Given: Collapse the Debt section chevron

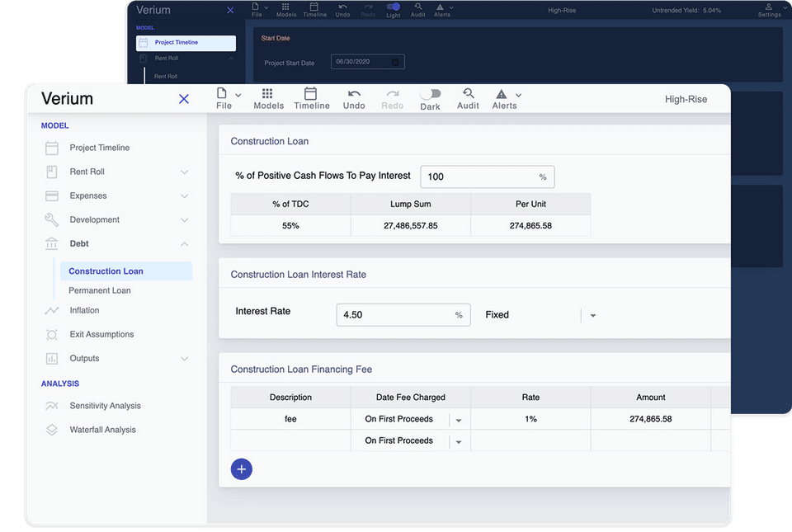Looking at the screenshot, I should (x=184, y=244).
